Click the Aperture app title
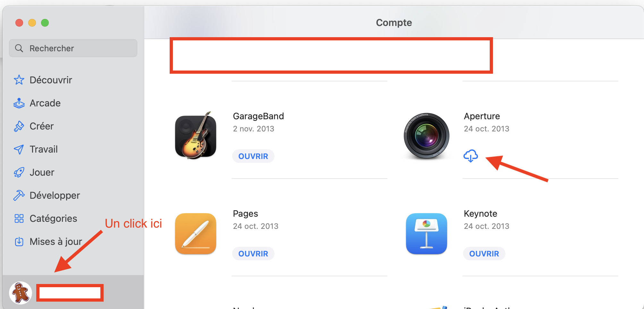Image resolution: width=644 pixels, height=309 pixels. [x=482, y=116]
